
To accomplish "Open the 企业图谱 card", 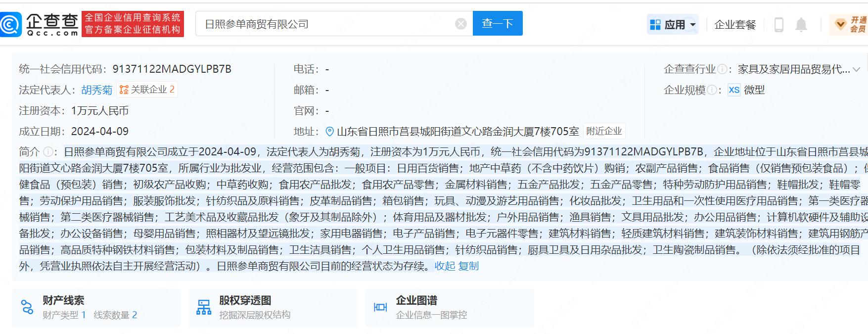I will tap(449, 307).
